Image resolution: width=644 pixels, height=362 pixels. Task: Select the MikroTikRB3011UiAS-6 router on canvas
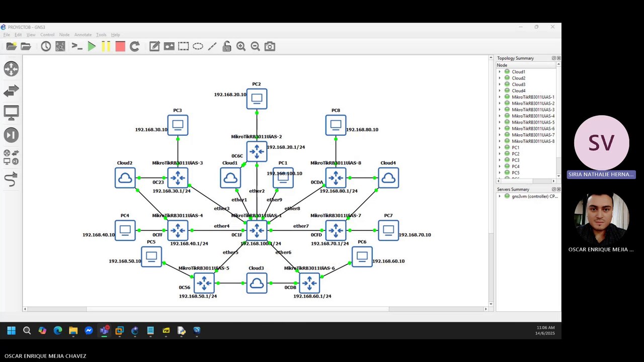click(x=309, y=283)
